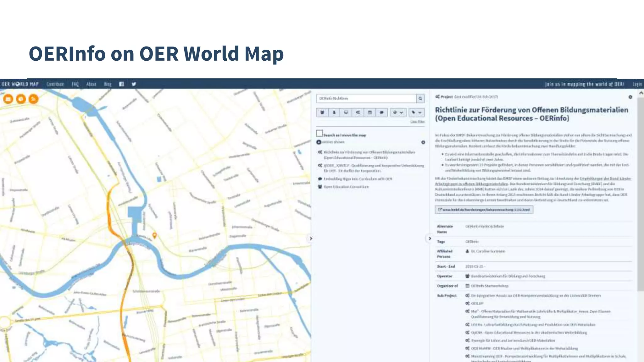Image resolution: width=644 pixels, height=362 pixels.
Task: Open the OpERA sub project
Action: [x=529, y=332]
